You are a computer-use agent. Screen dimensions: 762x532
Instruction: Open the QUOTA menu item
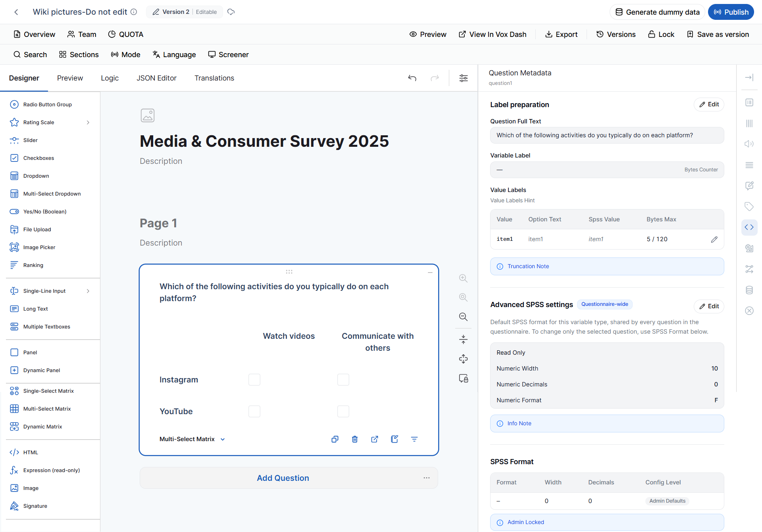click(x=126, y=34)
